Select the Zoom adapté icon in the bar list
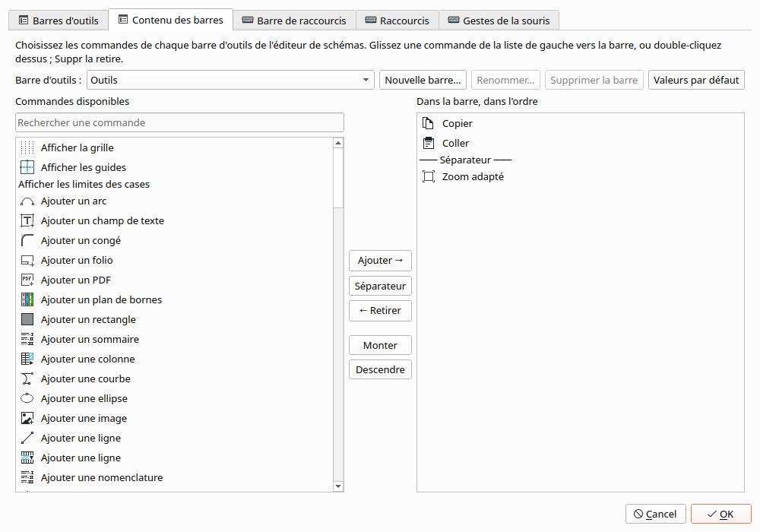The image size is (760, 532). click(x=429, y=176)
